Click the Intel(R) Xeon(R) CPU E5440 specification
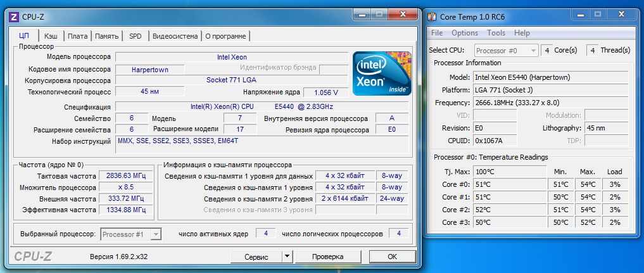 coord(262,107)
